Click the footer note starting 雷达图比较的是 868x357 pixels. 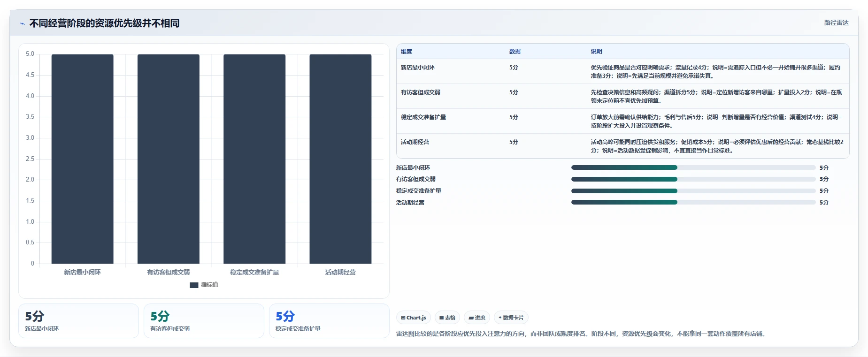click(582, 334)
